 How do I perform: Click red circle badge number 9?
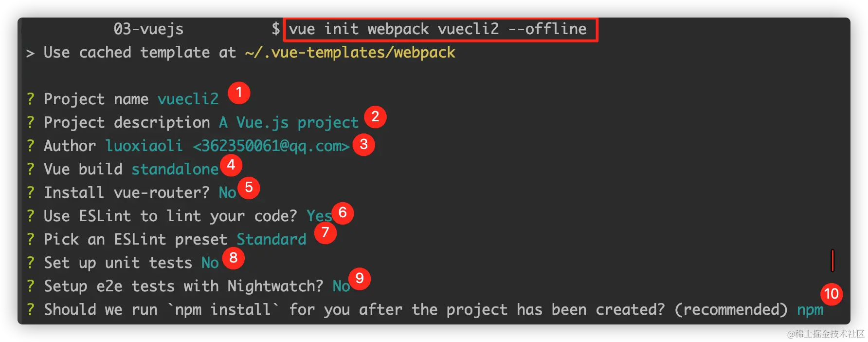[360, 279]
